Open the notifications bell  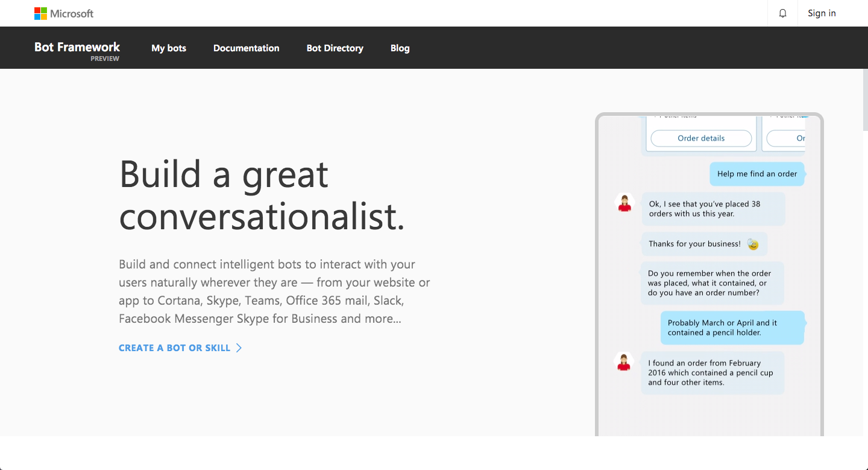[x=782, y=13]
